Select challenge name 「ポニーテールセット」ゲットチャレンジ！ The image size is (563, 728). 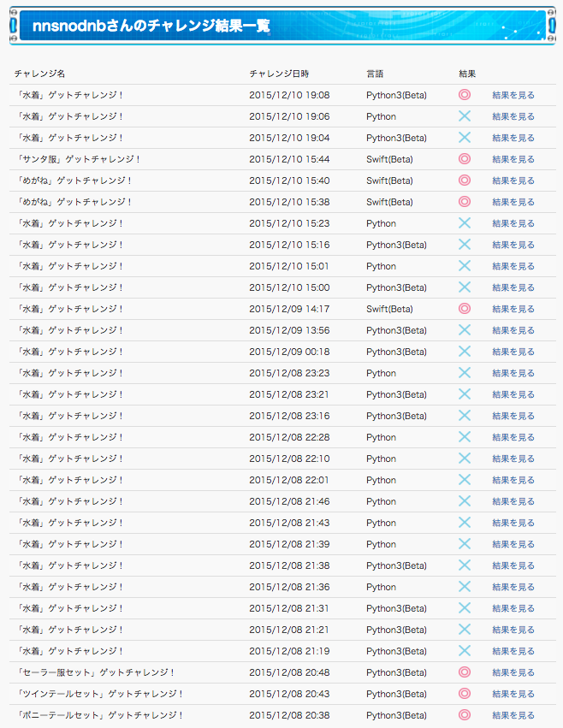[99, 715]
